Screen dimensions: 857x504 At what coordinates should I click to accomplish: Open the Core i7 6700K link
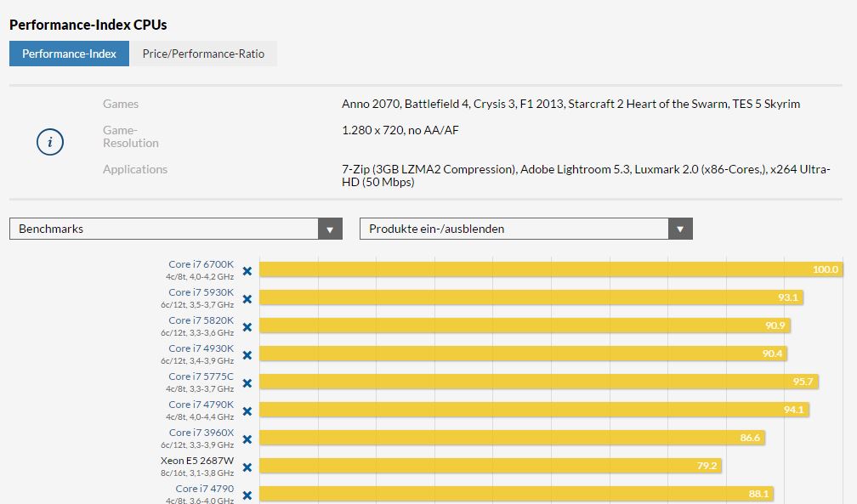[x=201, y=264]
